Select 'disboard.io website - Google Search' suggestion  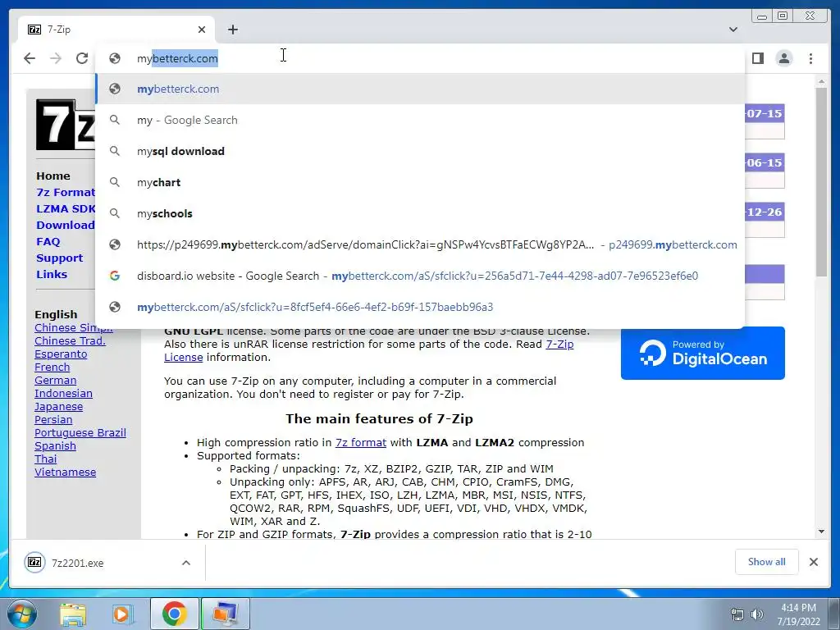tap(420, 276)
